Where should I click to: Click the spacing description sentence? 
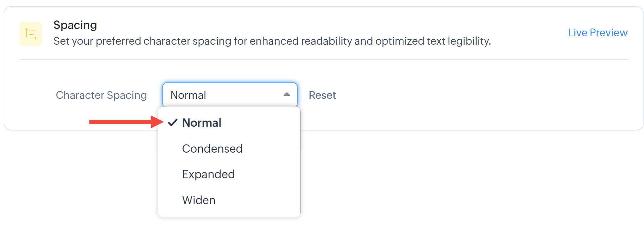click(272, 41)
